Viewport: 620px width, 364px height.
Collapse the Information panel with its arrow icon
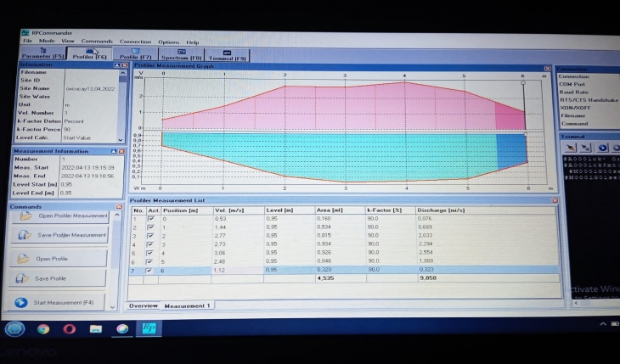[117, 65]
